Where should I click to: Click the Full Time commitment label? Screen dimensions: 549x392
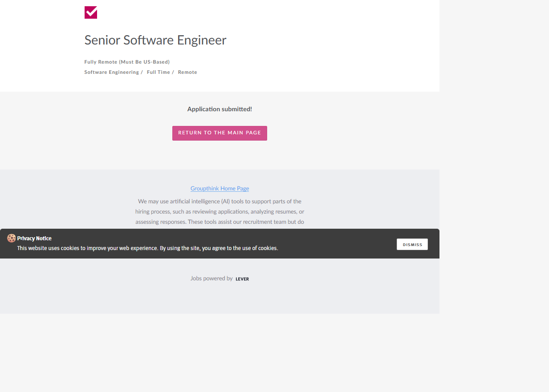click(159, 72)
